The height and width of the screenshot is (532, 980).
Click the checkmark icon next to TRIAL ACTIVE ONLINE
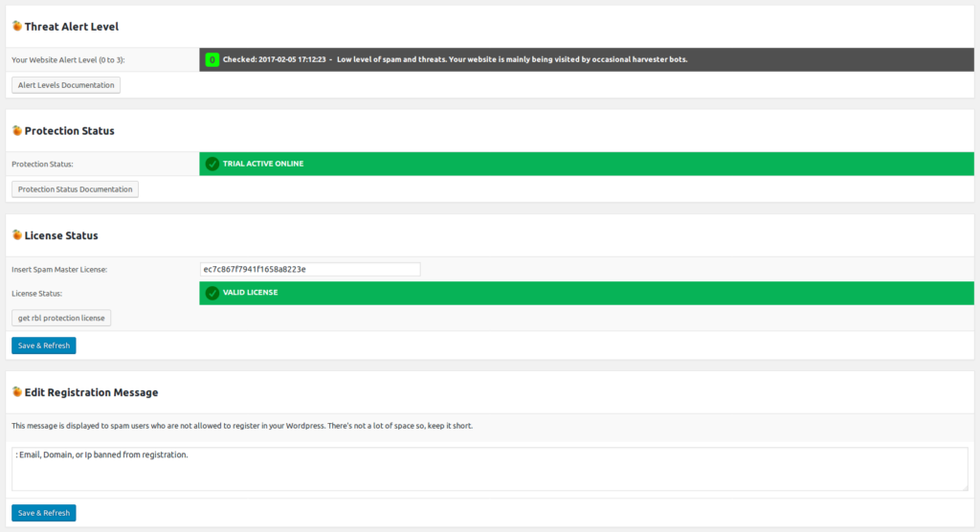pyautogui.click(x=212, y=164)
